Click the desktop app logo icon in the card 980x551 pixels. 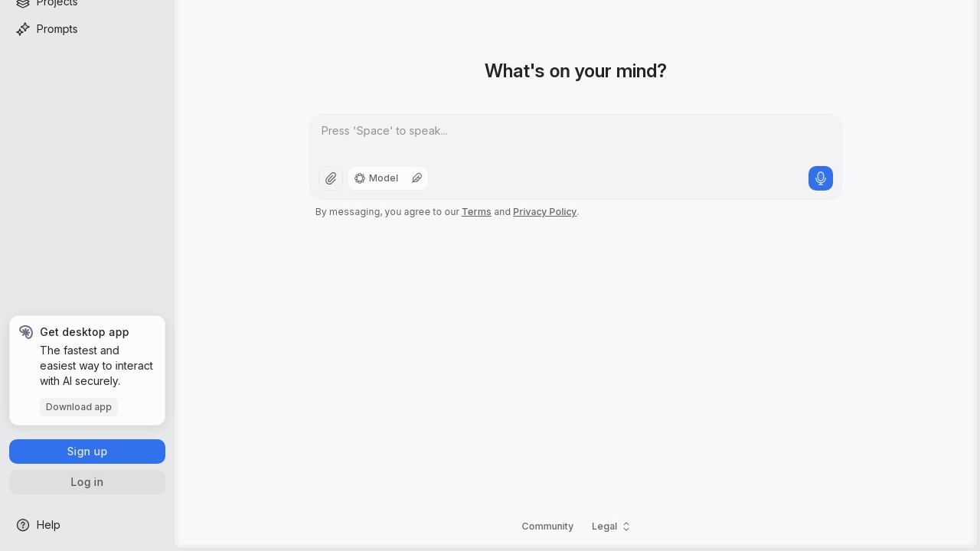(26, 332)
